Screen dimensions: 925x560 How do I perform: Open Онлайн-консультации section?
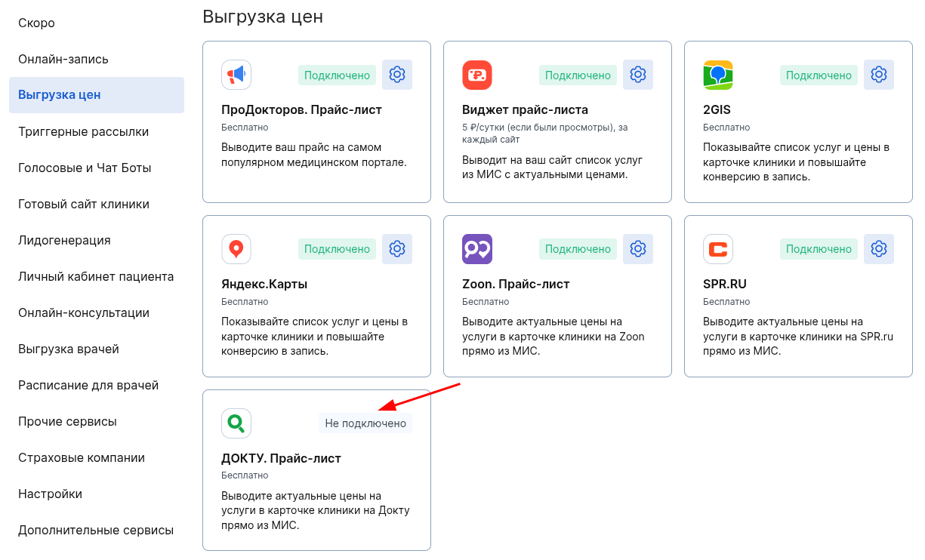[97, 312]
